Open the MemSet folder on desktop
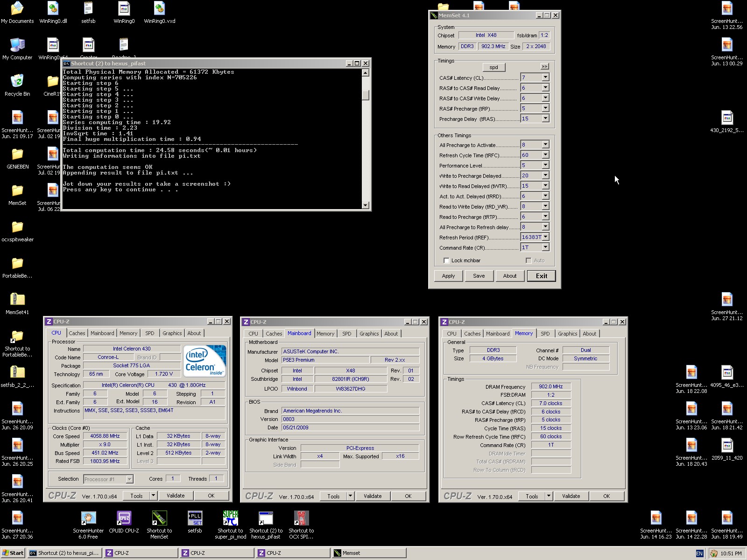Image resolution: width=747 pixels, height=560 pixels. pyautogui.click(x=17, y=195)
